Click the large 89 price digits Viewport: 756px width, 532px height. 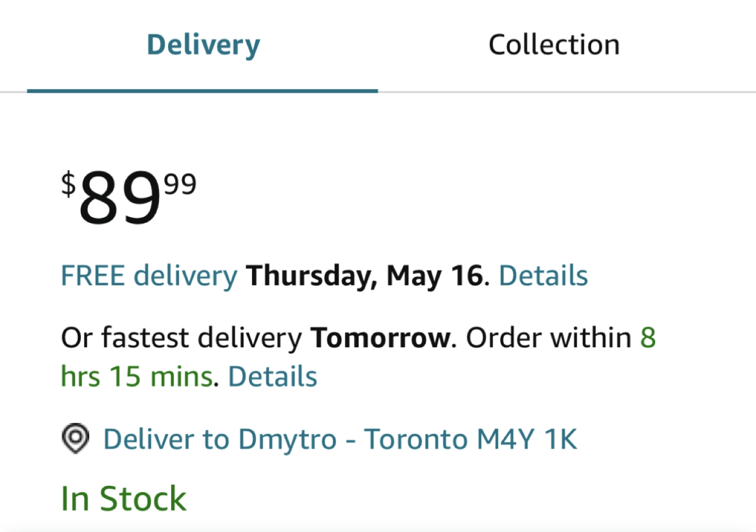(x=120, y=199)
